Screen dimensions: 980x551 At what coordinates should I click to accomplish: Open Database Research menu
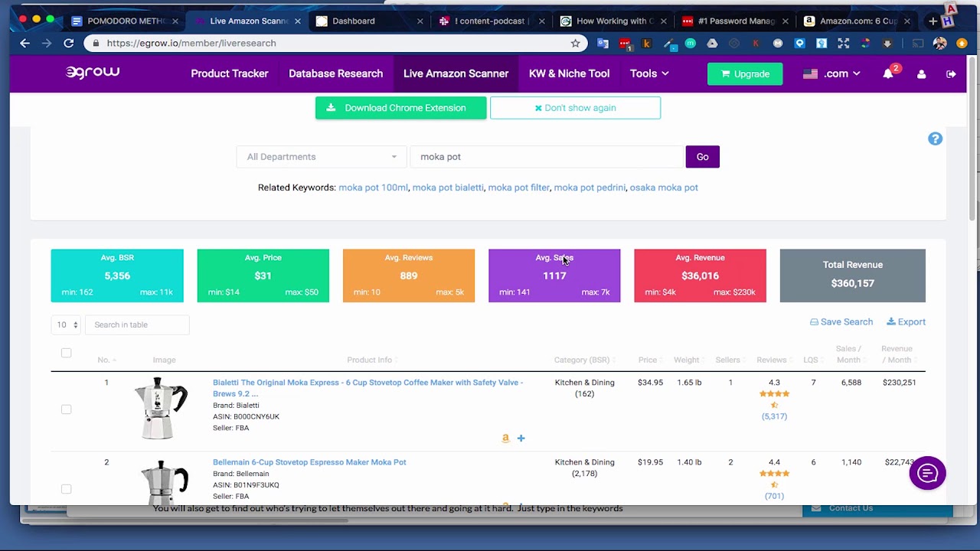pos(335,73)
